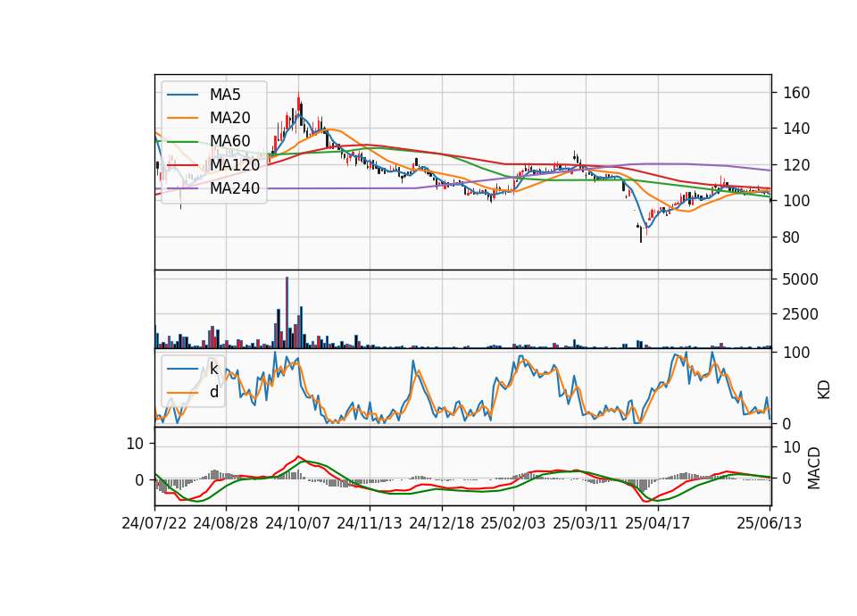Click the 24/12/18 date axis label
The height and width of the screenshot is (616, 857).
pos(442,523)
